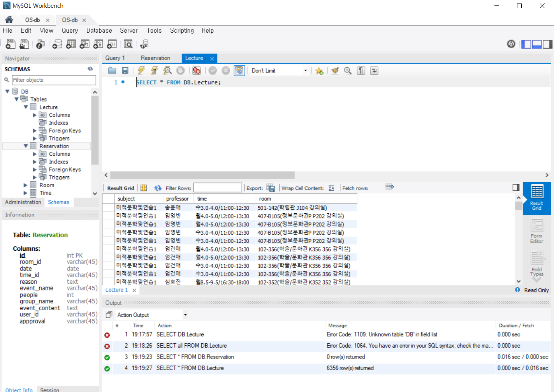Reconnect to DBMS icon
The height and width of the screenshot is (392, 554).
coord(144,44)
